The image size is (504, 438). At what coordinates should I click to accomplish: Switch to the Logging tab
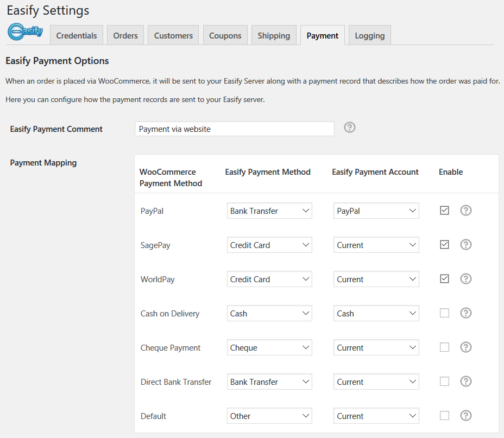370,35
